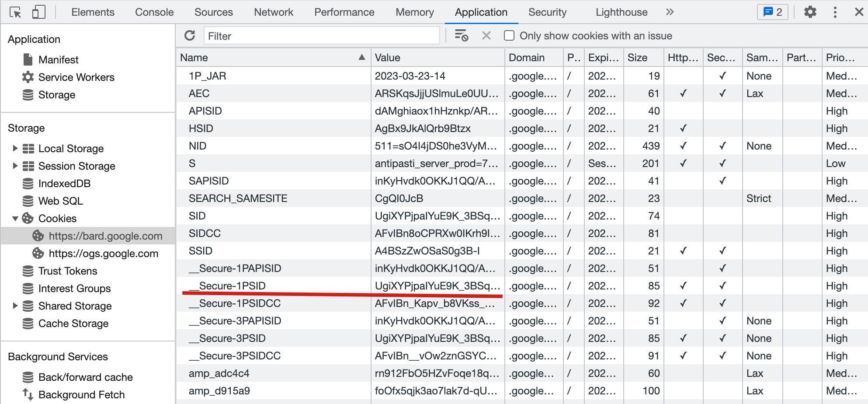Viewport: 868px width, 404px height.
Task: Refresh the cookies table
Action: pyautogui.click(x=190, y=35)
